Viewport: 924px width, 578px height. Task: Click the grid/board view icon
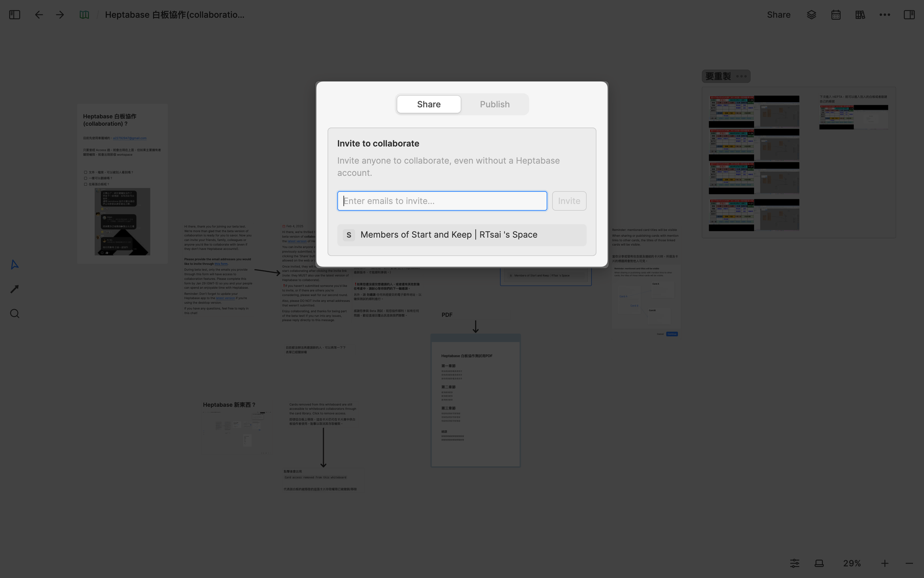860,15
